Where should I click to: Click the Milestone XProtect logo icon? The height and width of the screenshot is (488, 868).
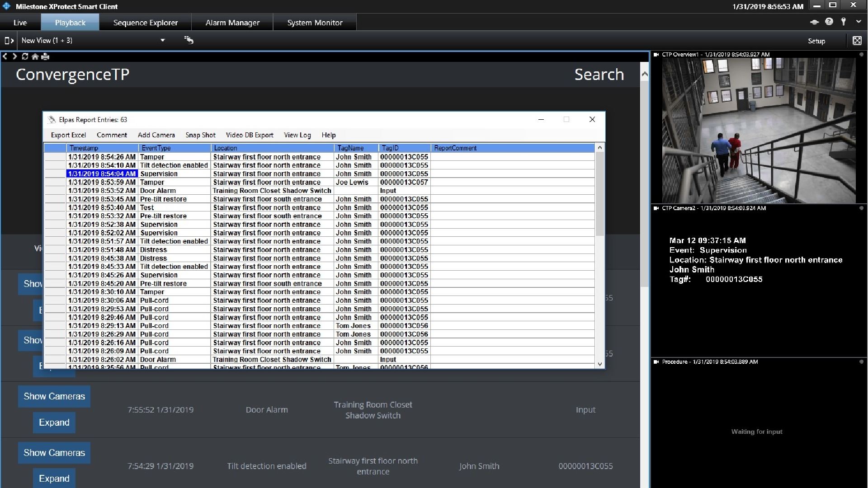6,6
